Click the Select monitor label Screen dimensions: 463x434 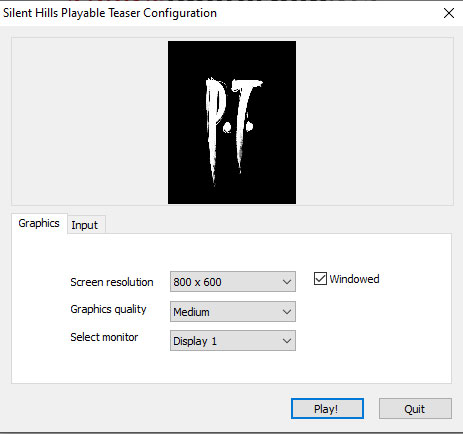click(x=104, y=337)
